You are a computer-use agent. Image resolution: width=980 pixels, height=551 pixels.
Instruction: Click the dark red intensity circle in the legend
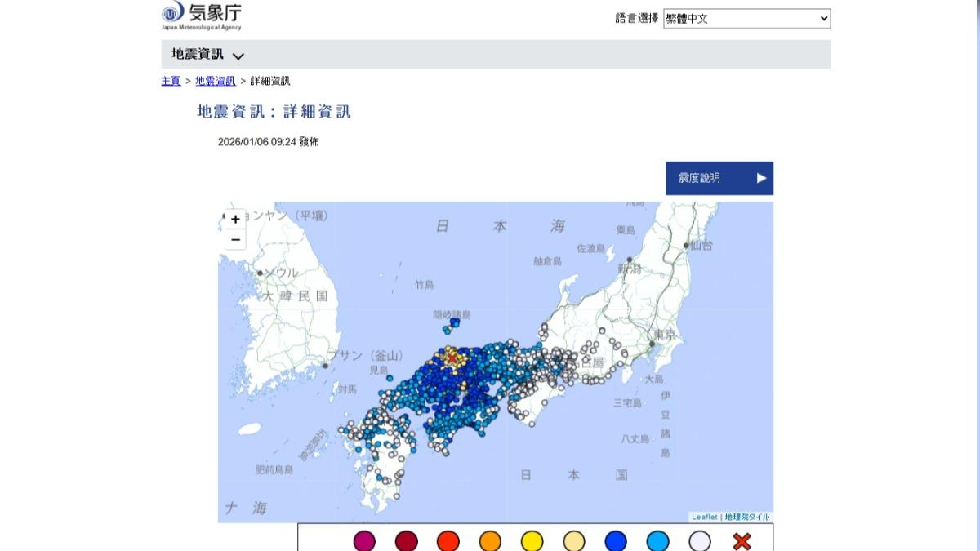407,540
